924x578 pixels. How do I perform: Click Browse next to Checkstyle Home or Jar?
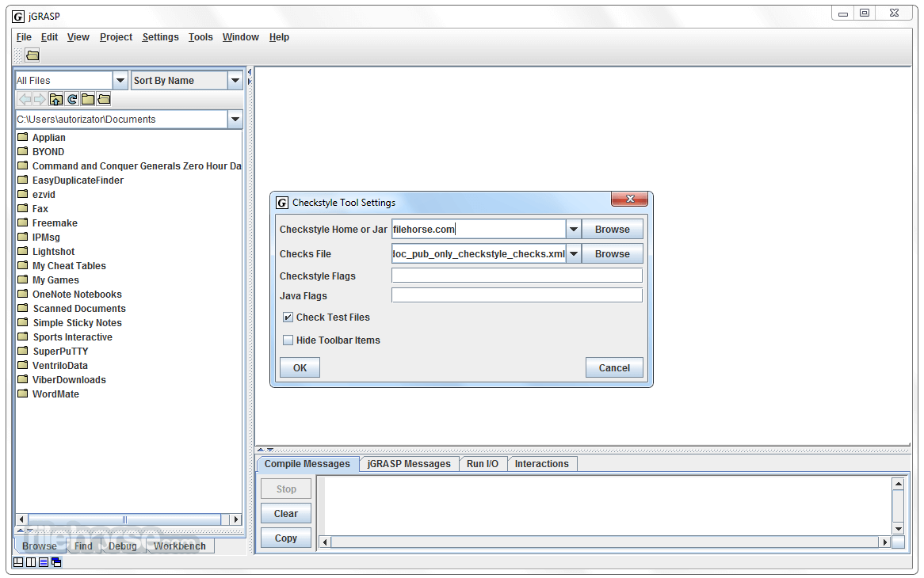point(613,229)
